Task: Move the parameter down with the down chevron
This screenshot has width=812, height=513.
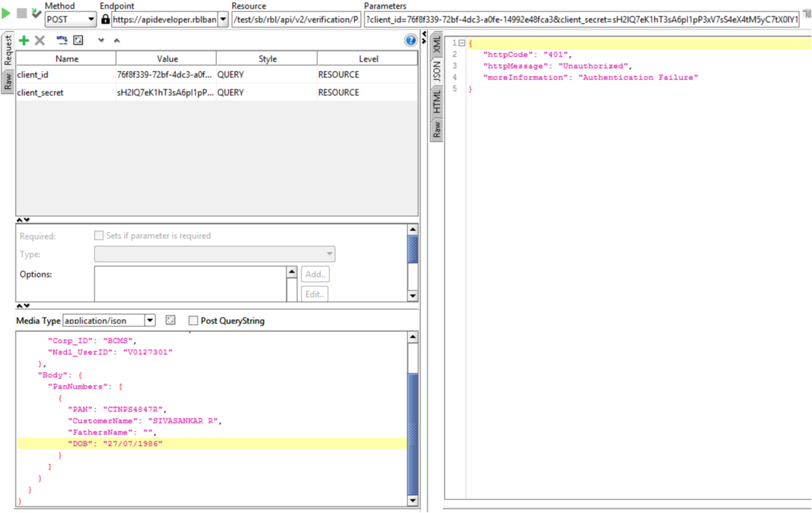Action: pos(101,40)
